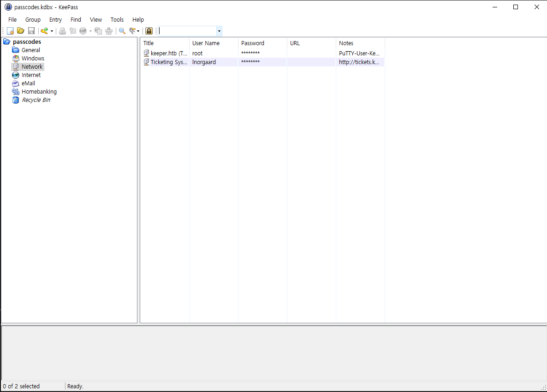
Task: Click the New database toolbar icon
Action: click(11, 31)
